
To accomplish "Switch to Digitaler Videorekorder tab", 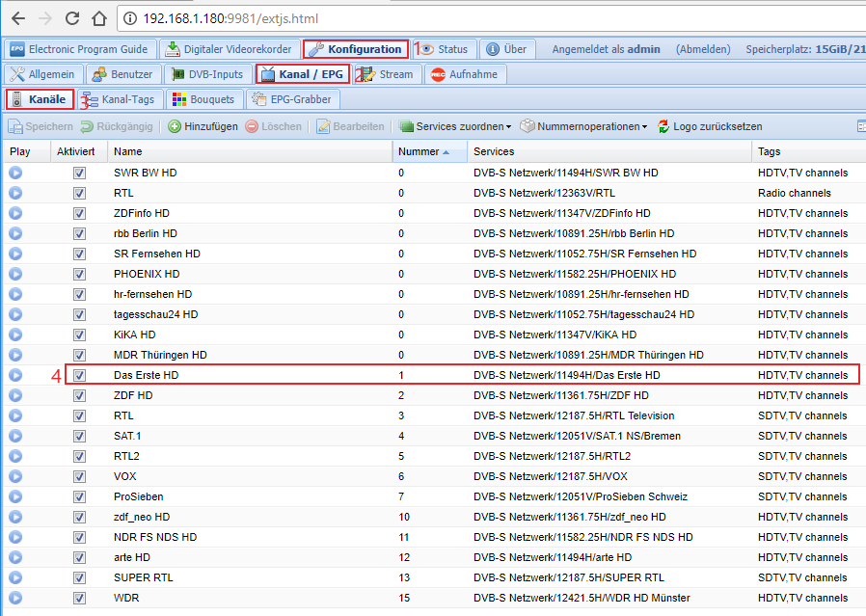I will (230, 49).
